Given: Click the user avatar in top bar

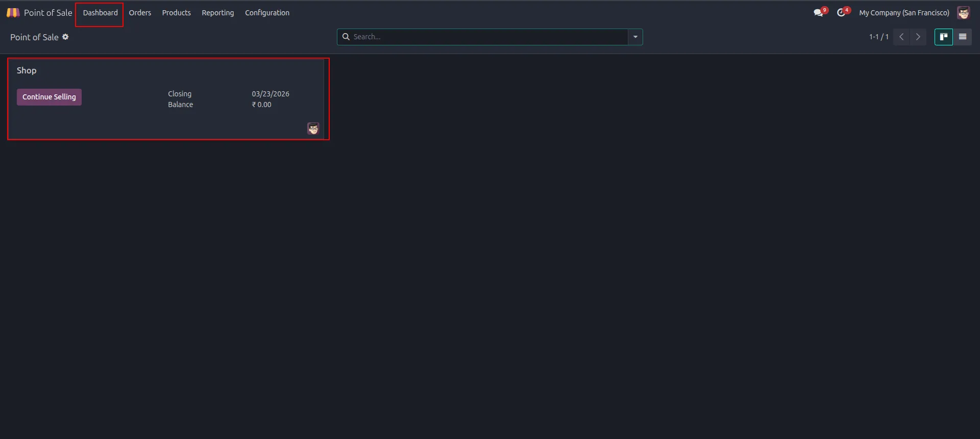Looking at the screenshot, I should 963,13.
